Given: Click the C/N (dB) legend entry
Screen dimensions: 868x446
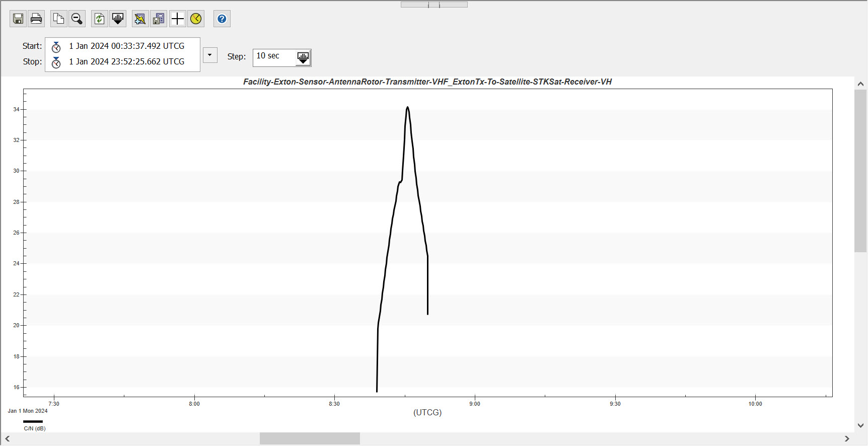Looking at the screenshot, I should (34, 428).
